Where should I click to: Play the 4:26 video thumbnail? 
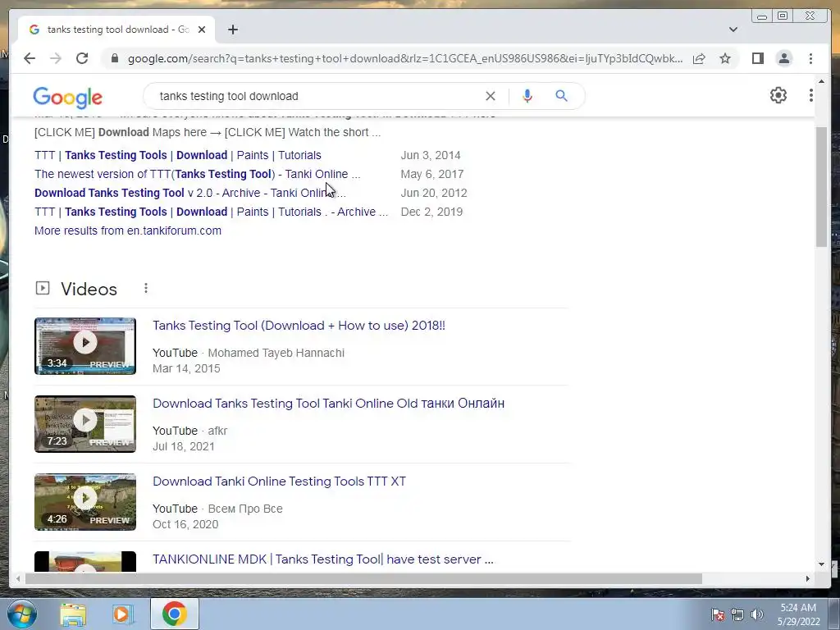[x=85, y=502]
